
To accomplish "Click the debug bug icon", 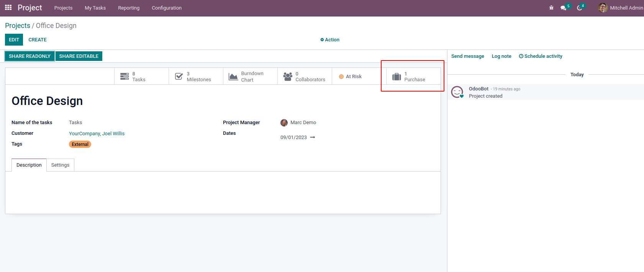I will tap(551, 8).
